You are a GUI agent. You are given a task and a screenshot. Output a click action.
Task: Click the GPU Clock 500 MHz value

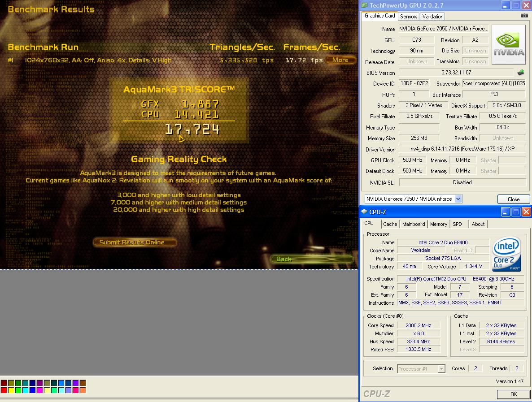point(413,160)
